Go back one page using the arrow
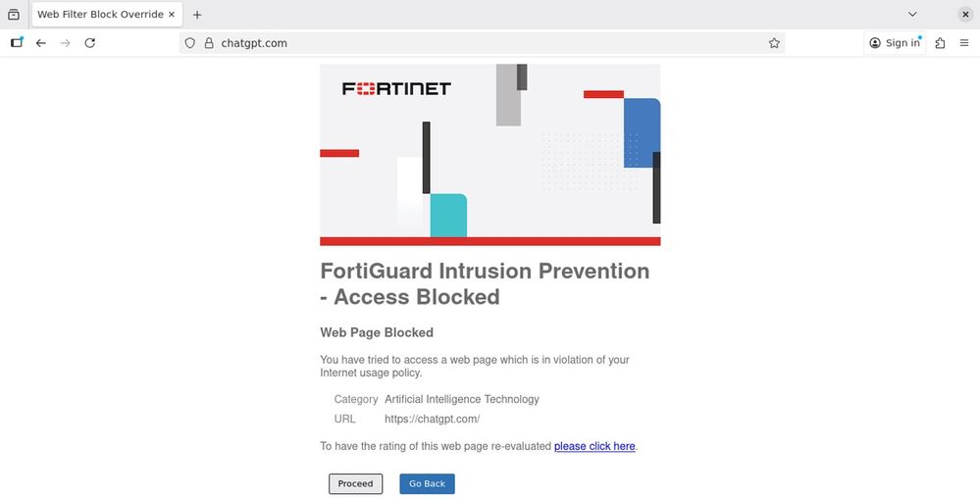This screenshot has height=499, width=980. [x=41, y=43]
